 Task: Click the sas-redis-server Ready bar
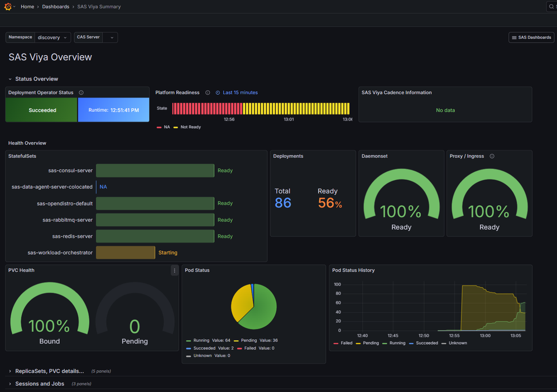(155, 236)
